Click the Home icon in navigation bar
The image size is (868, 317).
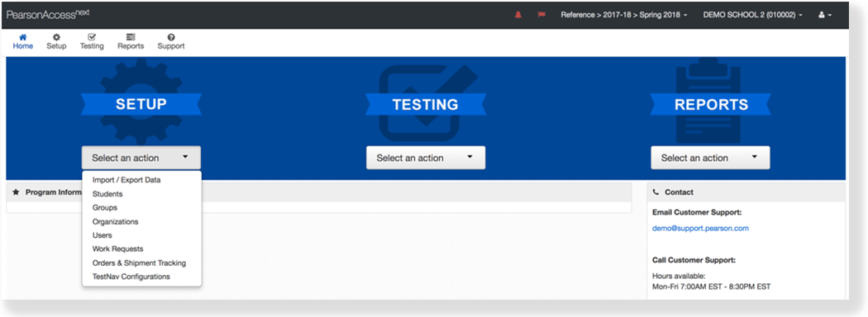coord(22,37)
